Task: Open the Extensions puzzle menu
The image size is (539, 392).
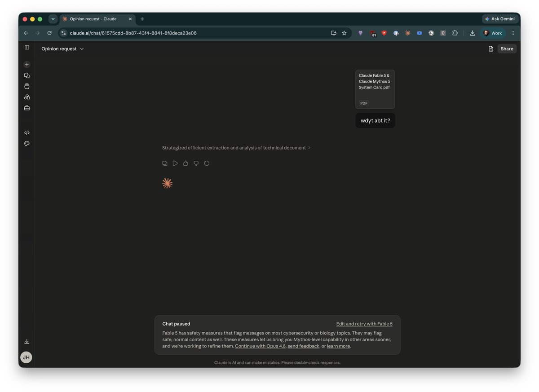Action: click(x=455, y=33)
